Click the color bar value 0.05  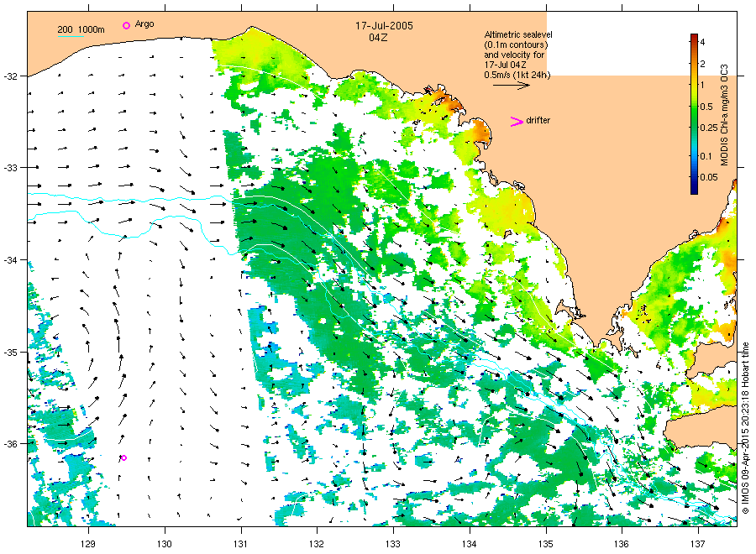pos(709,177)
